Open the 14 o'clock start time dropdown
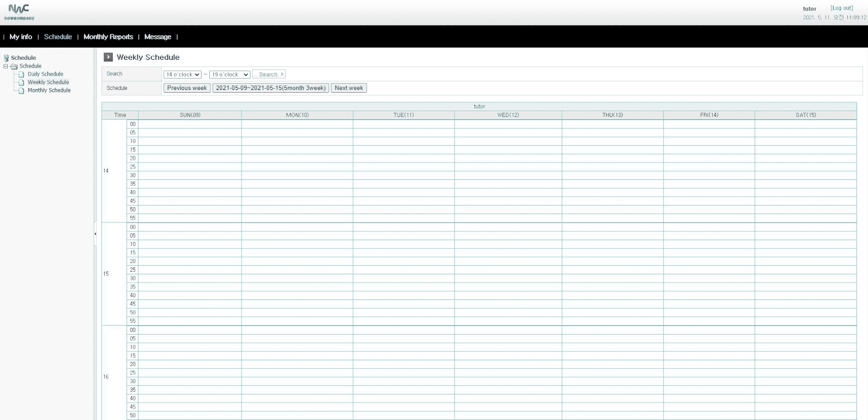 [x=182, y=74]
